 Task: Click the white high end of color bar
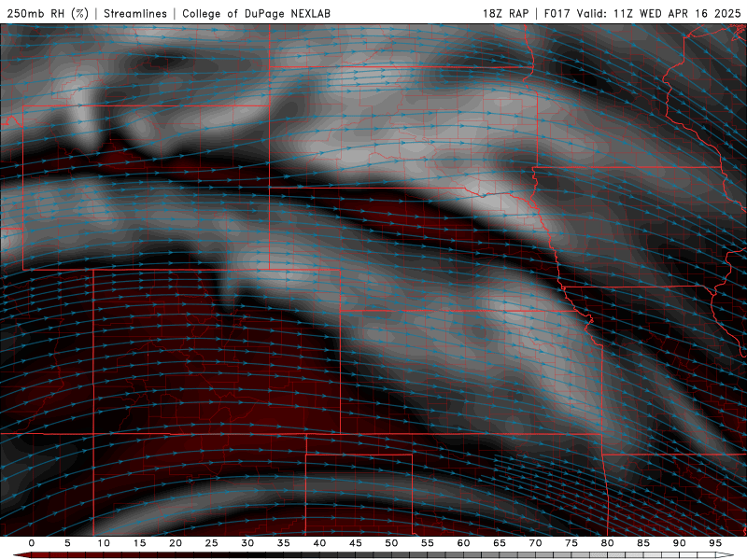click(x=725, y=555)
